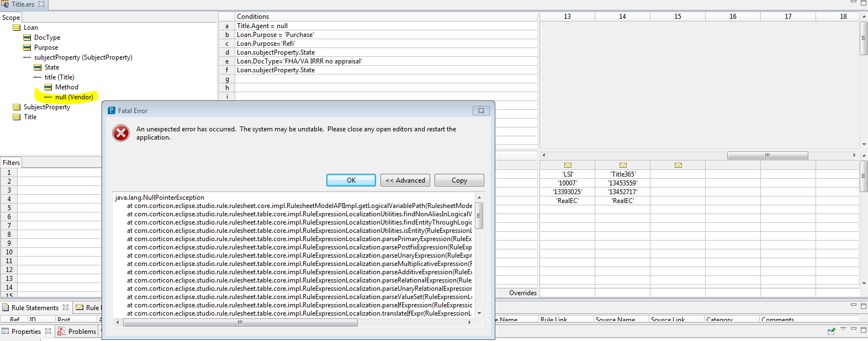Click the java.lang.NullPointerException line
Image resolution: width=868 pixels, height=341 pixels.
point(160,198)
